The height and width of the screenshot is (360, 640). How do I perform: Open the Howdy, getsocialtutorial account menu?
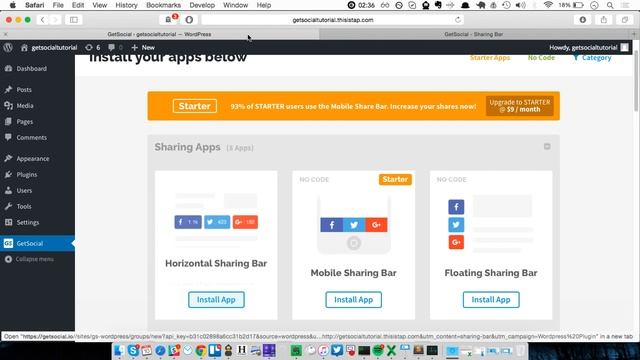(588, 47)
